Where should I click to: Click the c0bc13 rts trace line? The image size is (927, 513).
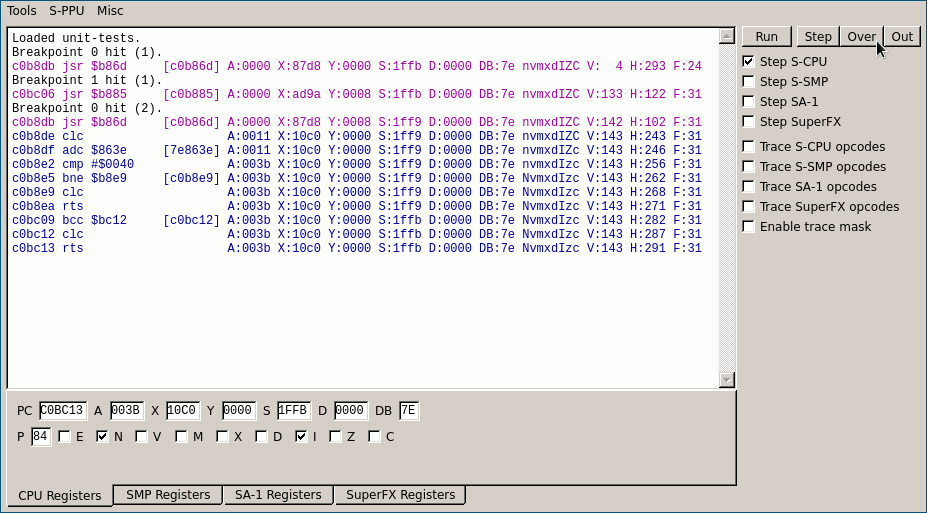[x=356, y=248]
